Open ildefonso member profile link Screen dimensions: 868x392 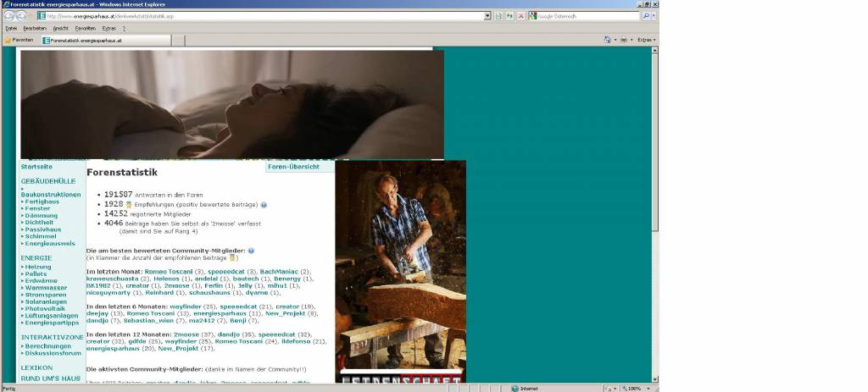tap(296, 341)
